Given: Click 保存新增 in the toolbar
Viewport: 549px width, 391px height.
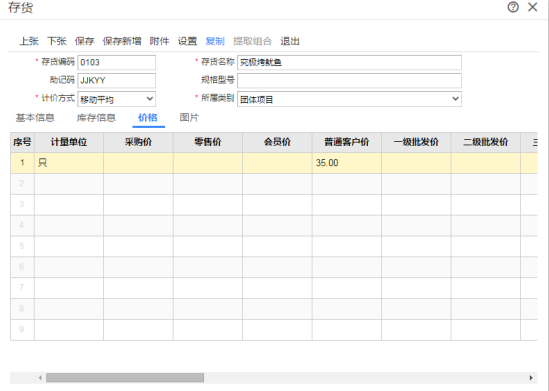Looking at the screenshot, I should (122, 41).
